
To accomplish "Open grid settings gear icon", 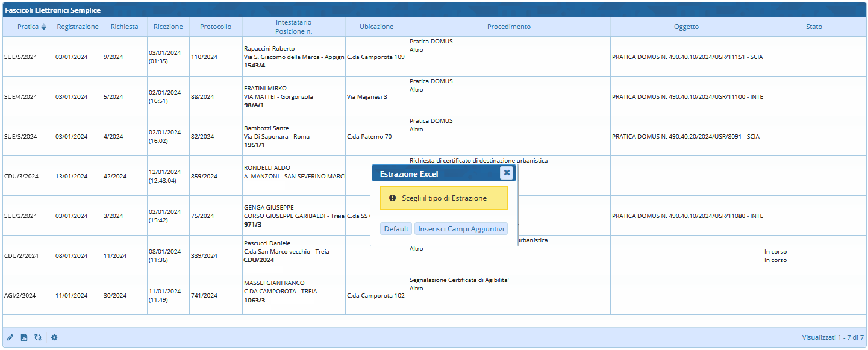I will pos(54,337).
